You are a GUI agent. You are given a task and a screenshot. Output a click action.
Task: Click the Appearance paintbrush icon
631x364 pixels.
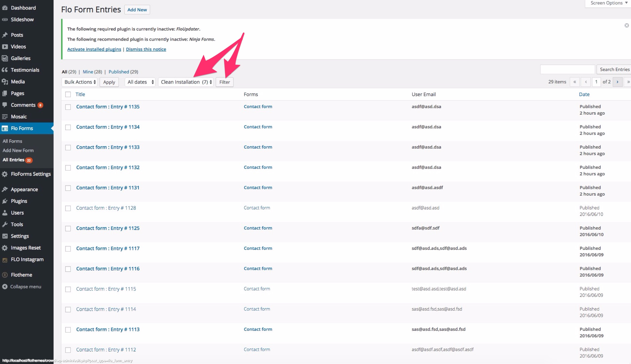point(5,189)
